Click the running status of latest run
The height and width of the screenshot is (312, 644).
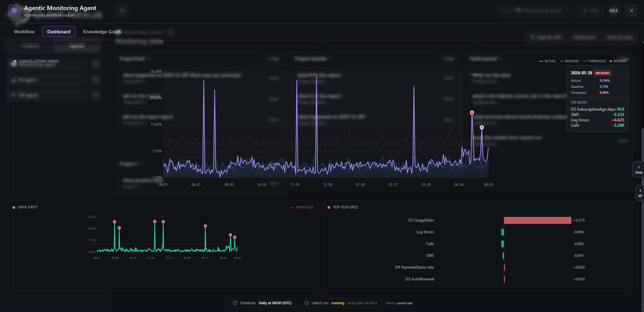(338, 303)
